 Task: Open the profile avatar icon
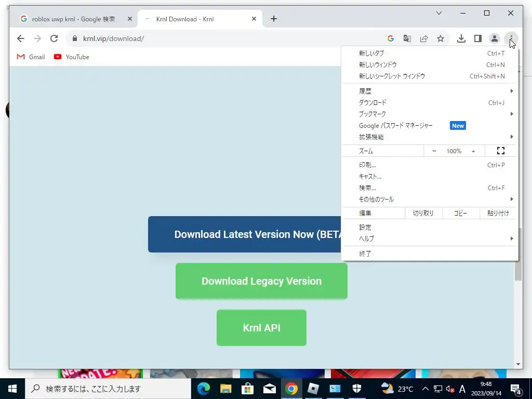tap(495, 38)
